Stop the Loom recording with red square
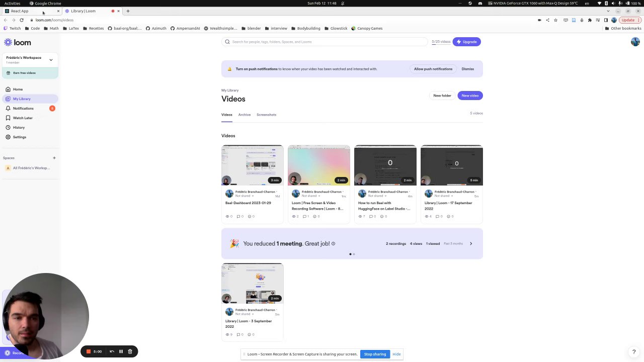The width and height of the screenshot is (644, 362). tap(89, 351)
